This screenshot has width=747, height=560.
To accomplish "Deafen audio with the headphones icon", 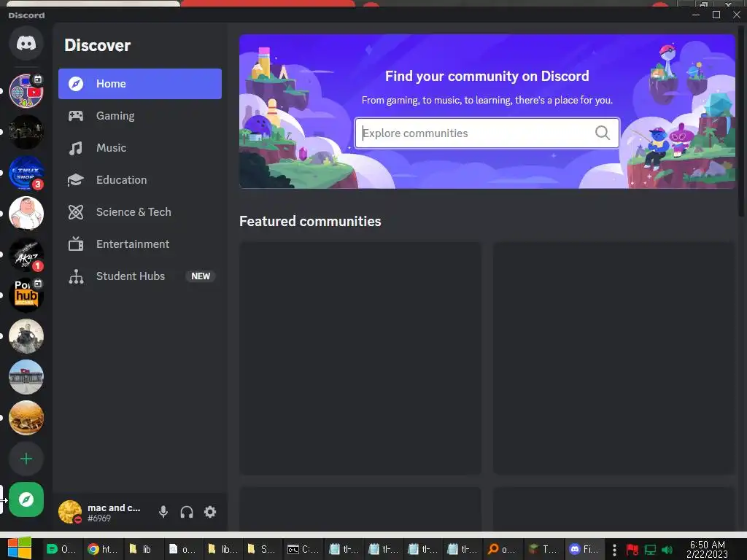I will point(186,512).
